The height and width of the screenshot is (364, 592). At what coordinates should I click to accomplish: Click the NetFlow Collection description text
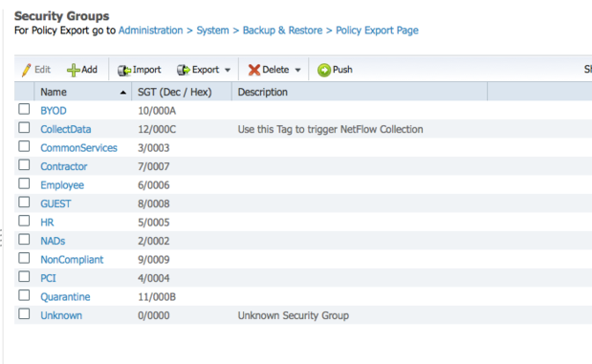tap(330, 129)
